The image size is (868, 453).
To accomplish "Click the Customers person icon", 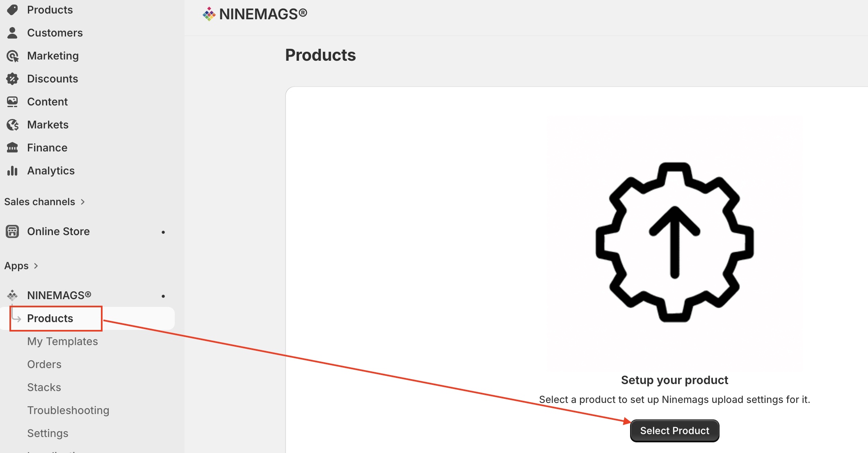I will [x=12, y=33].
